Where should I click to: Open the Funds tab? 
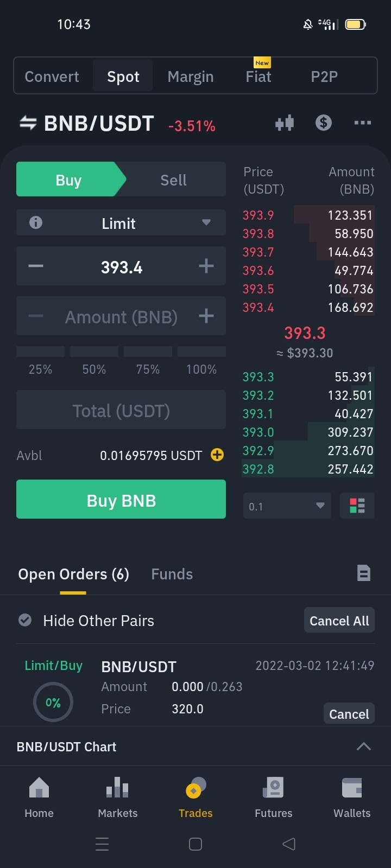[x=172, y=574]
